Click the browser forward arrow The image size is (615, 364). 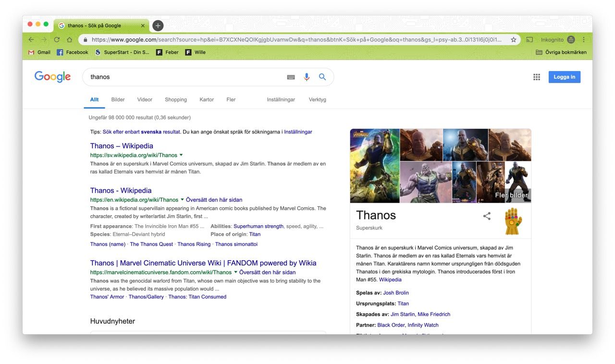click(x=44, y=40)
